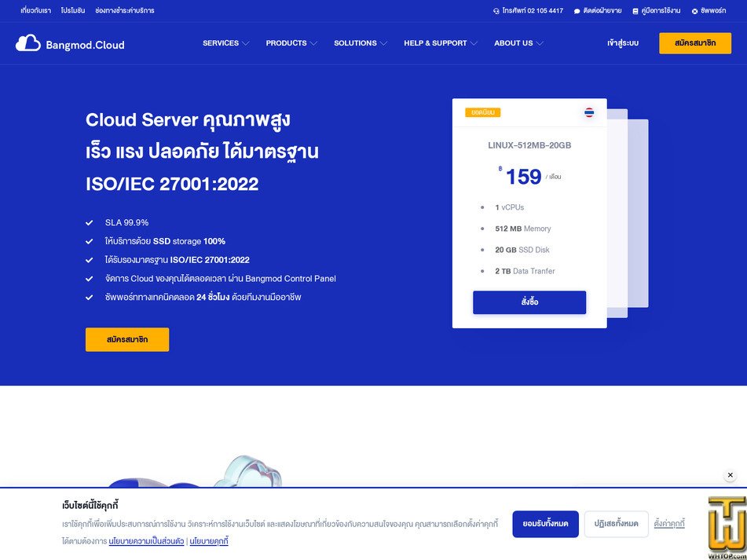Click the 159 price text

(523, 177)
